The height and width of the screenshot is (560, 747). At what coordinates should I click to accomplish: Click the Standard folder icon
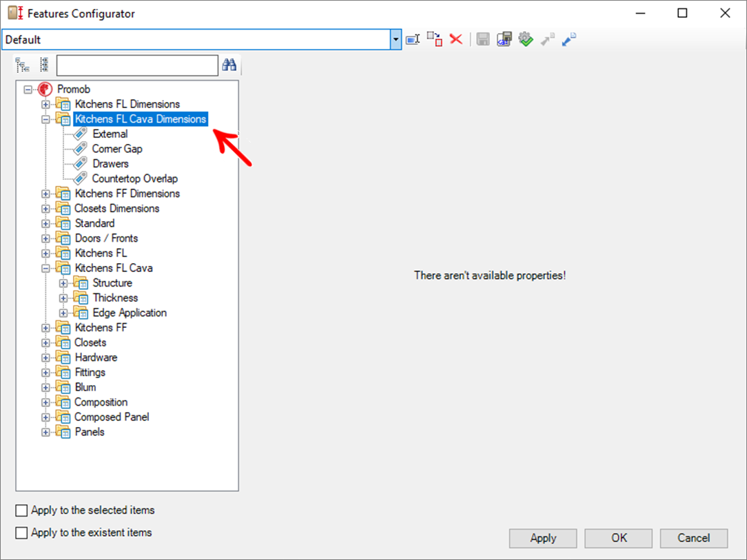pos(63,223)
